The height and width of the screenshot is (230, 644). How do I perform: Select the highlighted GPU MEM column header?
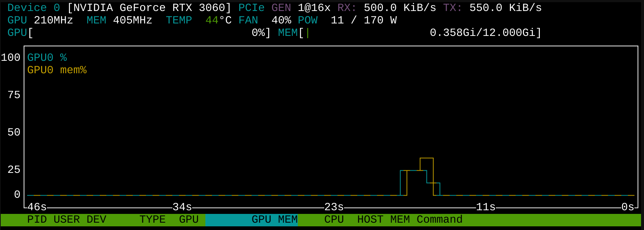tap(252, 219)
